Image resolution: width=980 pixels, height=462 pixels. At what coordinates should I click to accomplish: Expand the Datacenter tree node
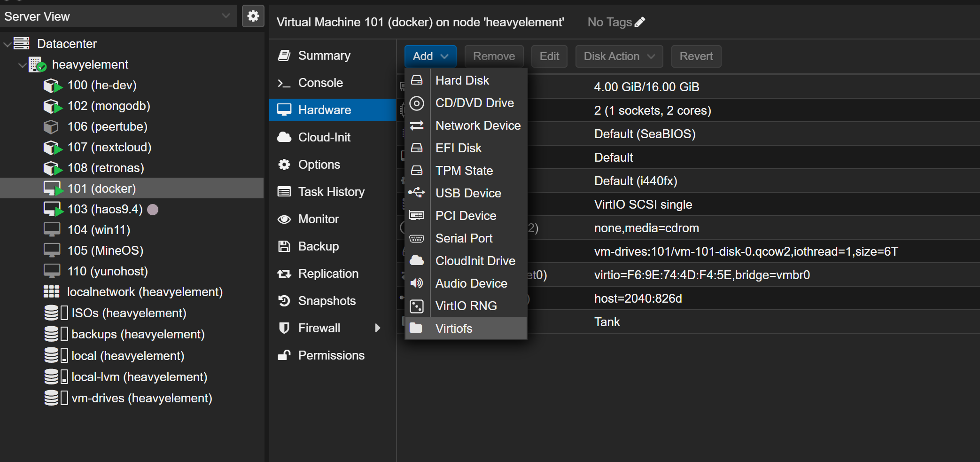point(7,43)
